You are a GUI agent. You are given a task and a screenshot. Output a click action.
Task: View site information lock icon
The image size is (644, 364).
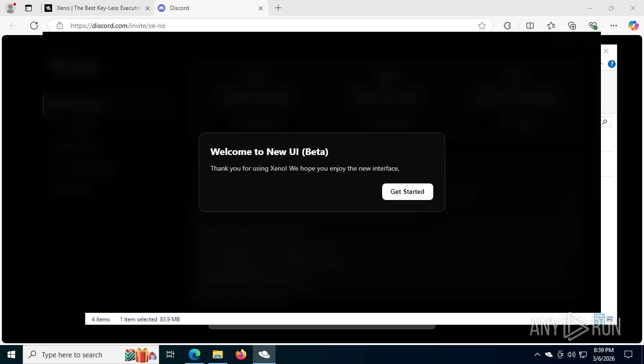pyautogui.click(x=60, y=26)
